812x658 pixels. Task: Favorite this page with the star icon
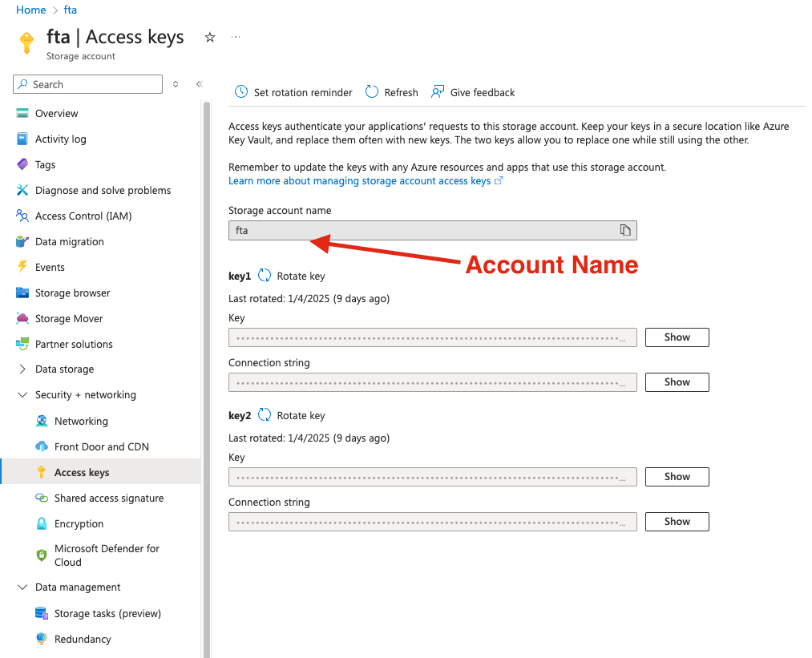210,38
